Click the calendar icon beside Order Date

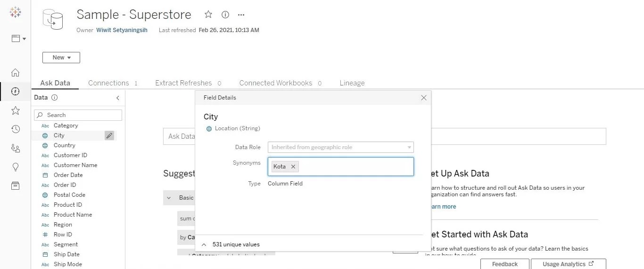click(x=45, y=175)
